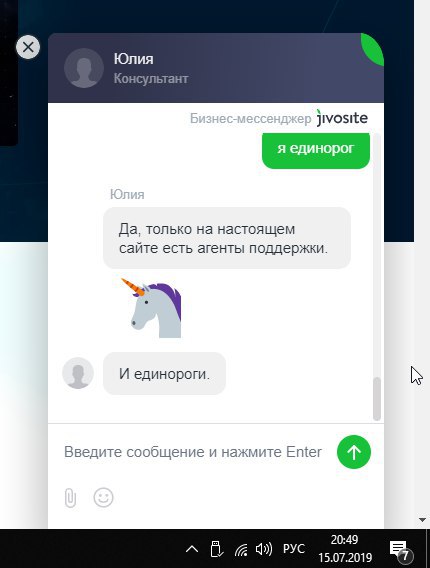Click the small avatar beside last message
430x568 pixels.
[78, 373]
